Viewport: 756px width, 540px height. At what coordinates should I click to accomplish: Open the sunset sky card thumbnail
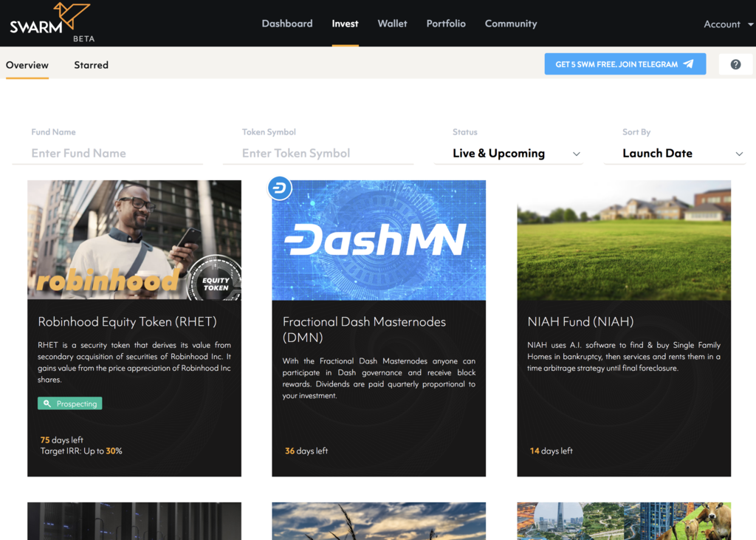[379, 522]
